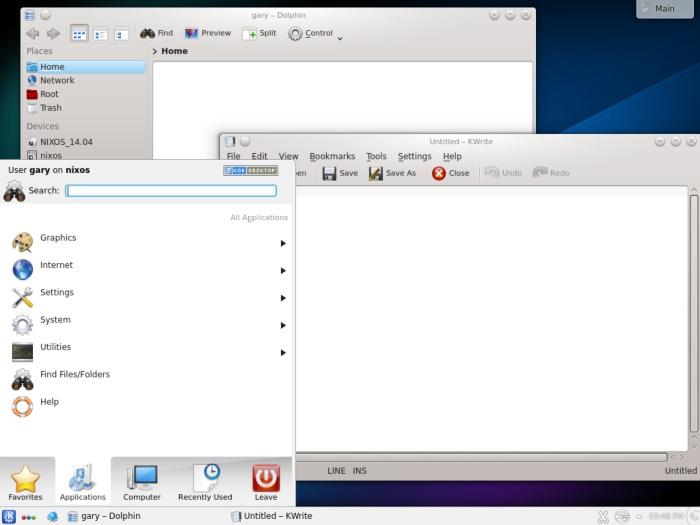The height and width of the screenshot is (525, 700).
Task: Focus the launcher Search input field
Action: (x=171, y=190)
